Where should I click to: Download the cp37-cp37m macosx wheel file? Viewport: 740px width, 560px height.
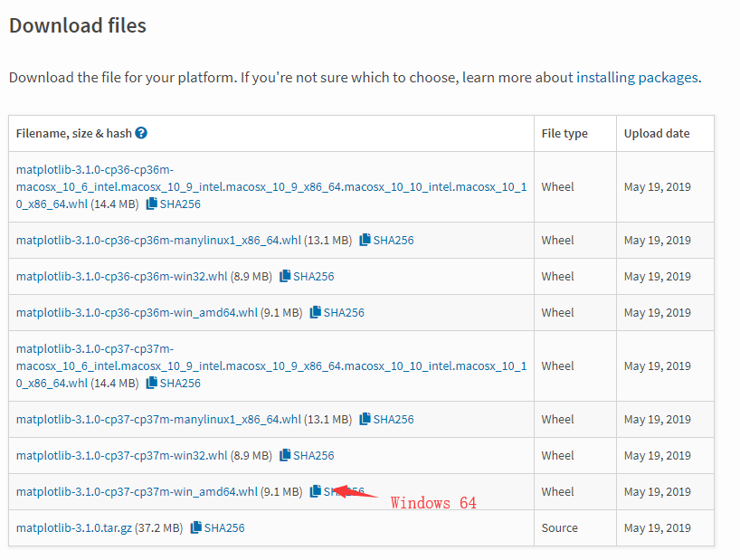271,366
